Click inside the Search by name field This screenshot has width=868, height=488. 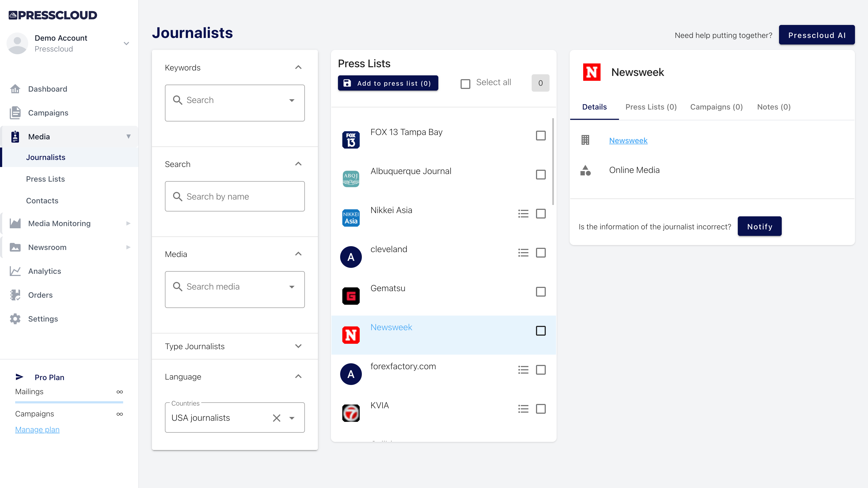(235, 196)
